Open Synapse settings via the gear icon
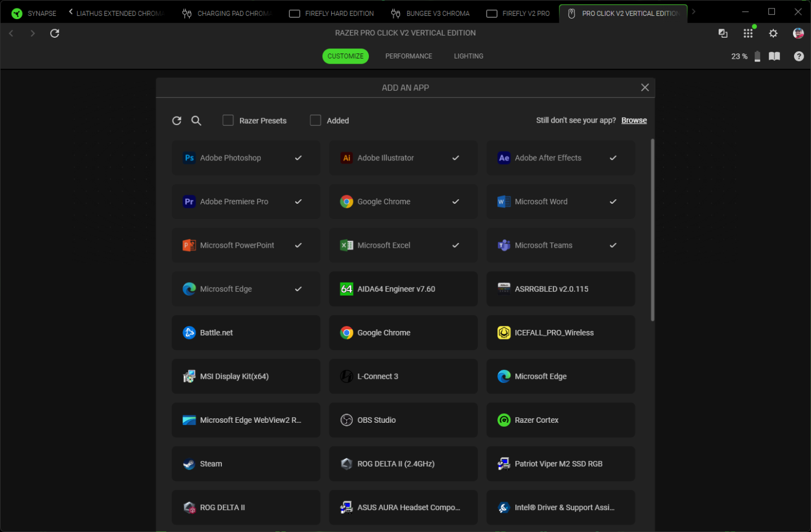811x532 pixels. coord(773,33)
